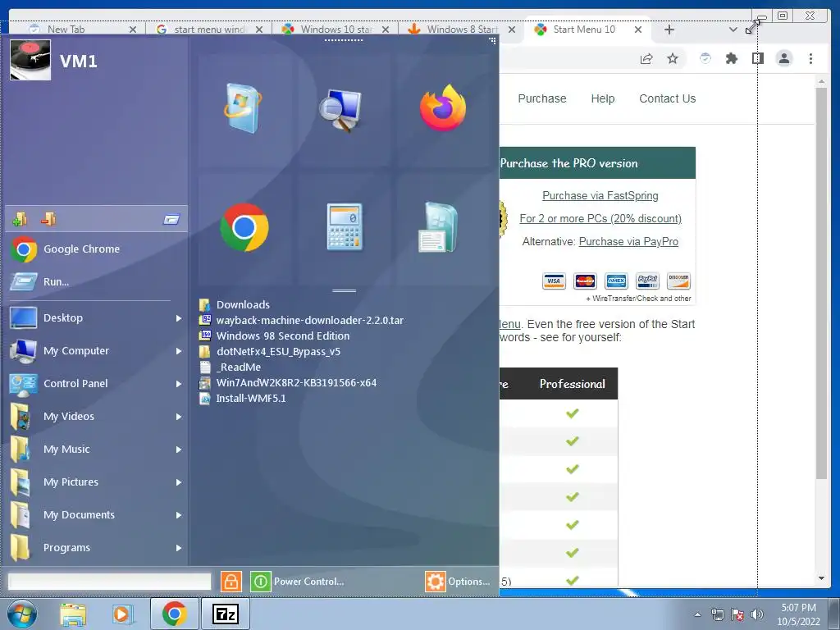Expand the My Videos submenu arrow
Image resolution: width=840 pixels, height=630 pixels.
[x=178, y=416]
